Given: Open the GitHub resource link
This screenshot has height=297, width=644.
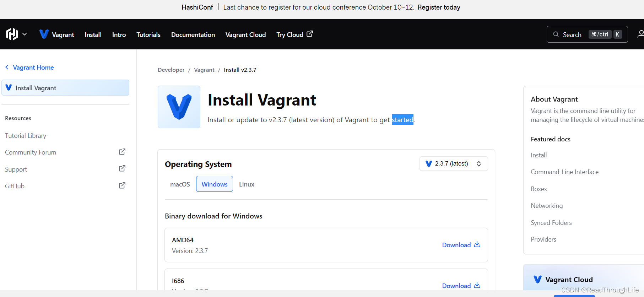Looking at the screenshot, I should (x=15, y=186).
